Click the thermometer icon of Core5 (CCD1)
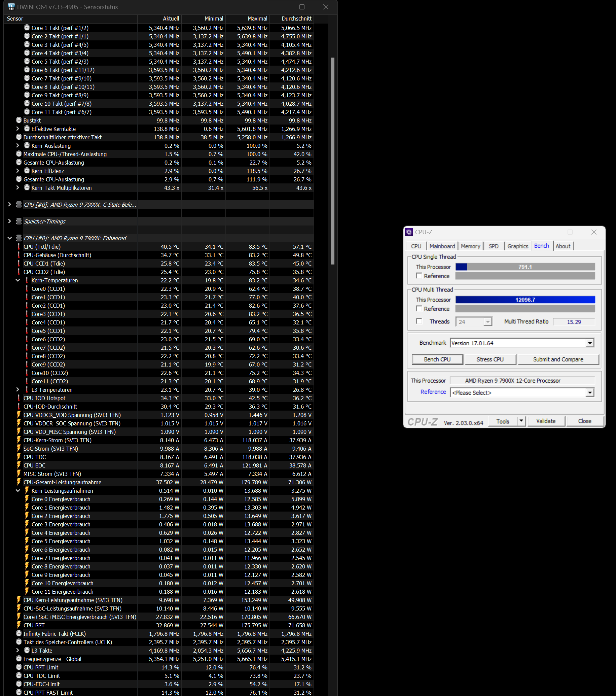 coord(27,330)
